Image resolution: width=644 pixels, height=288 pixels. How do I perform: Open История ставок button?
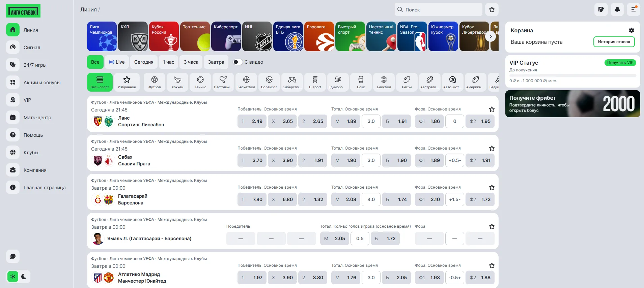[614, 42]
